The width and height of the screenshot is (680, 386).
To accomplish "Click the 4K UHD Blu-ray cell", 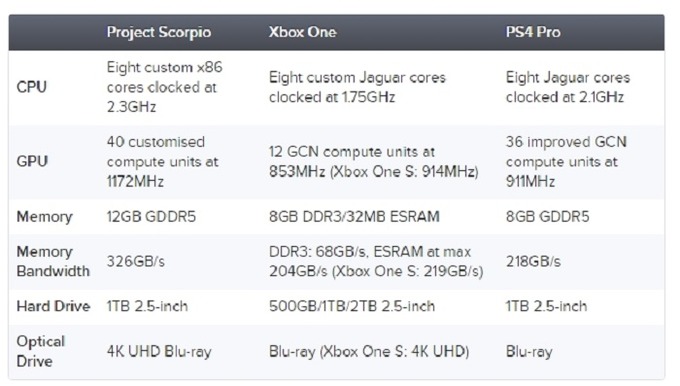I will (159, 351).
